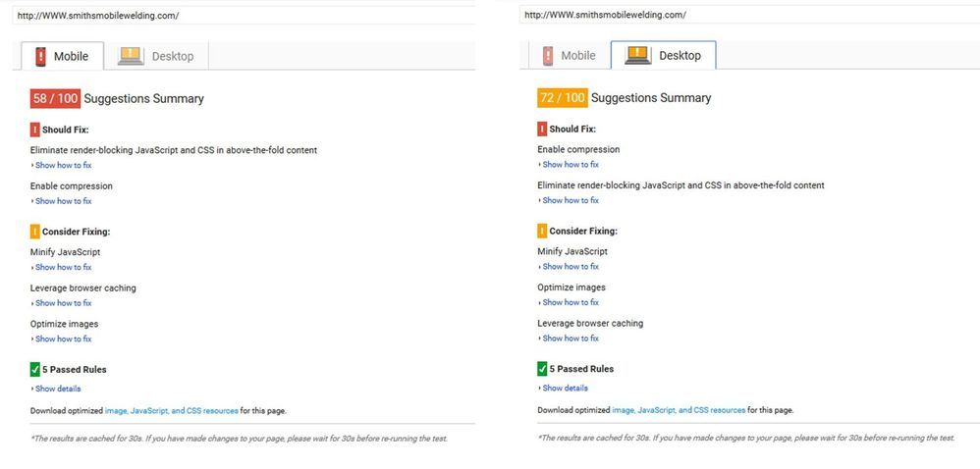Show how to fix Minify JavaScript on mobile
The height and width of the screenshot is (469, 980).
coord(61,267)
